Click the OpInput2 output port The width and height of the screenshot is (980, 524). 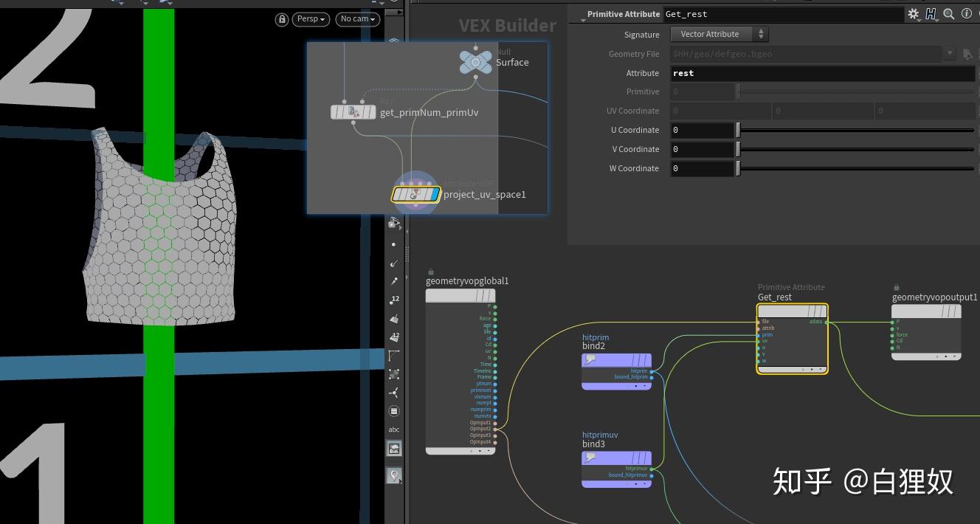click(x=495, y=429)
